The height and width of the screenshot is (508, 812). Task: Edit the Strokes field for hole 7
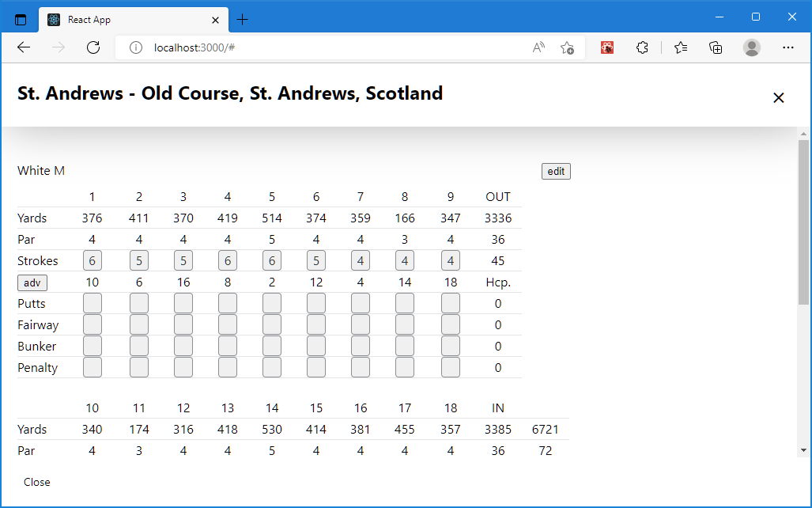[361, 261]
